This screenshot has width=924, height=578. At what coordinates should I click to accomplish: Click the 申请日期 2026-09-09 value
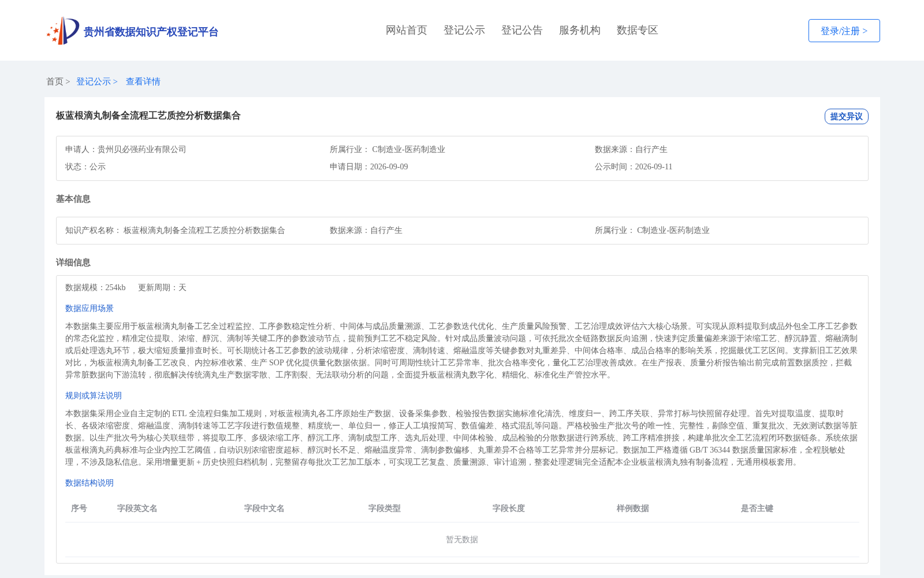(x=389, y=166)
